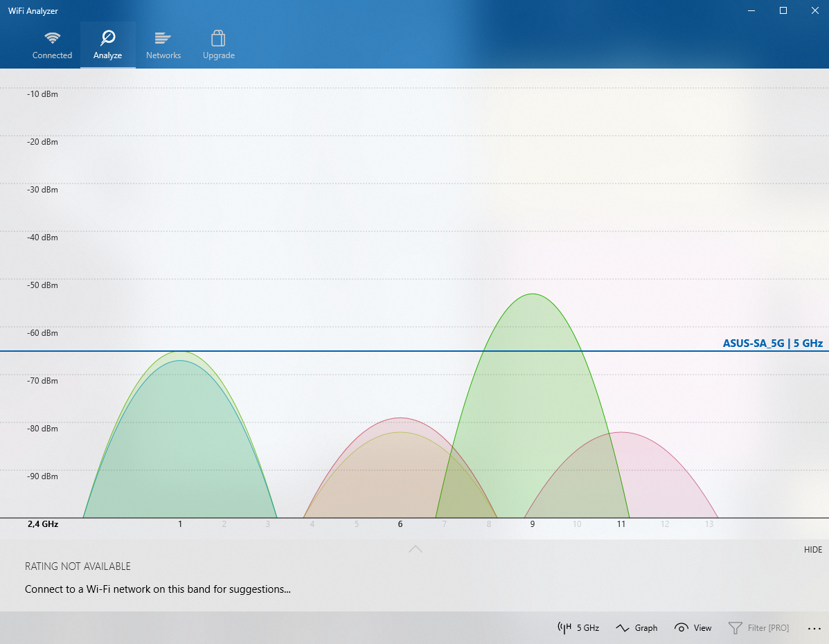
Task: Click the 2,4 GHz axis label
Action: tap(43, 524)
